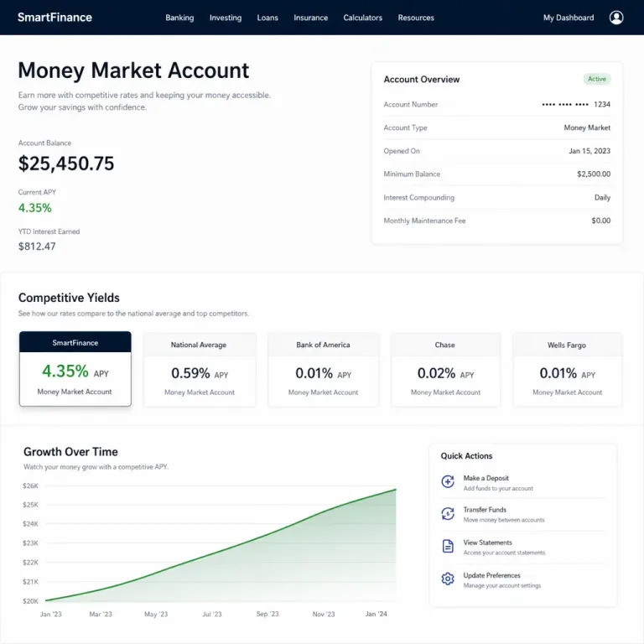Open the Insurance nav item
The height and width of the screenshot is (644, 644).
(310, 18)
